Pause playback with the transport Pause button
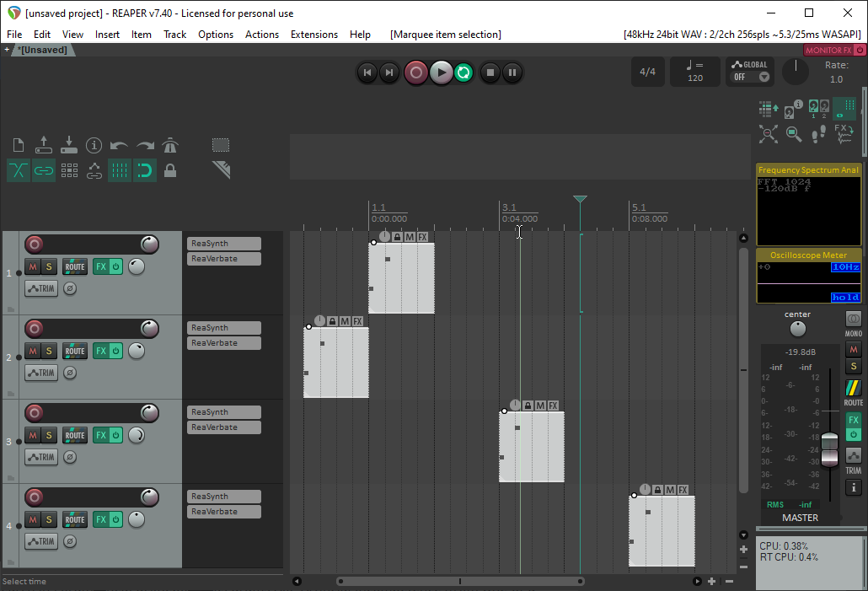The image size is (868, 591). click(x=512, y=73)
